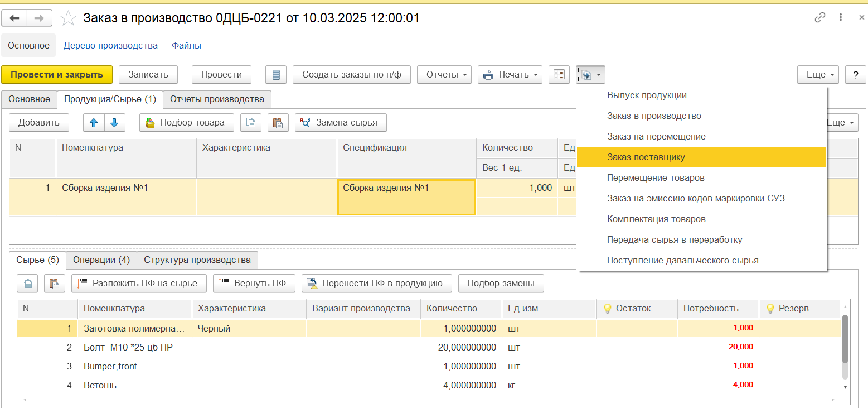Click the Разложить ПФ на сырье button
This screenshot has height=408, width=868.
pos(139,284)
